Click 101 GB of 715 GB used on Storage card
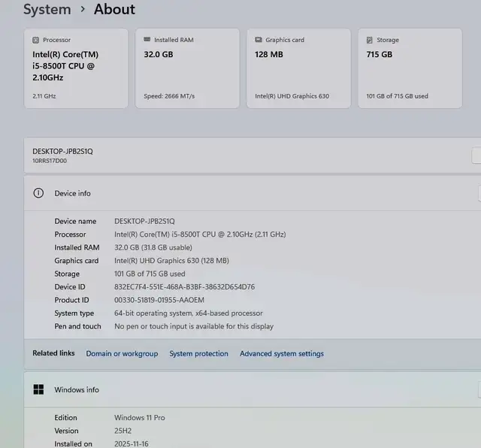This screenshot has height=448, width=481. [398, 96]
